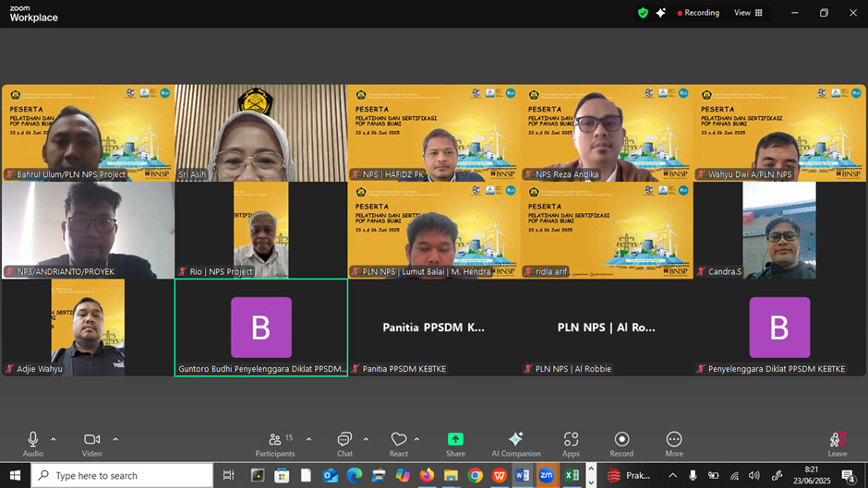Click the taskbar search box
This screenshot has height=488, width=868.
pyautogui.click(x=122, y=475)
